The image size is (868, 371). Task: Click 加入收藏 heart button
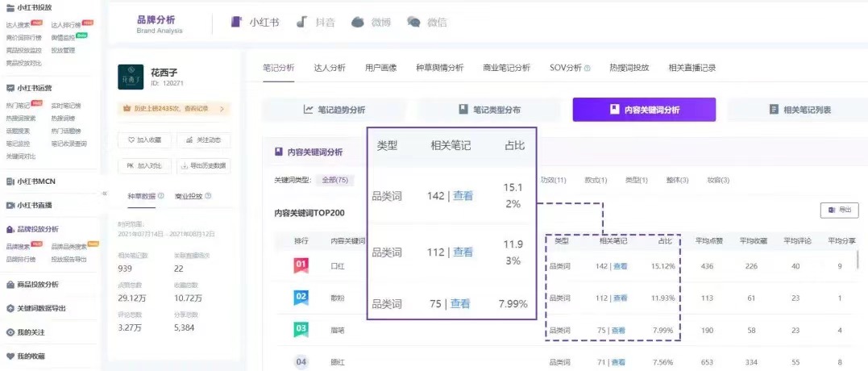[144, 140]
